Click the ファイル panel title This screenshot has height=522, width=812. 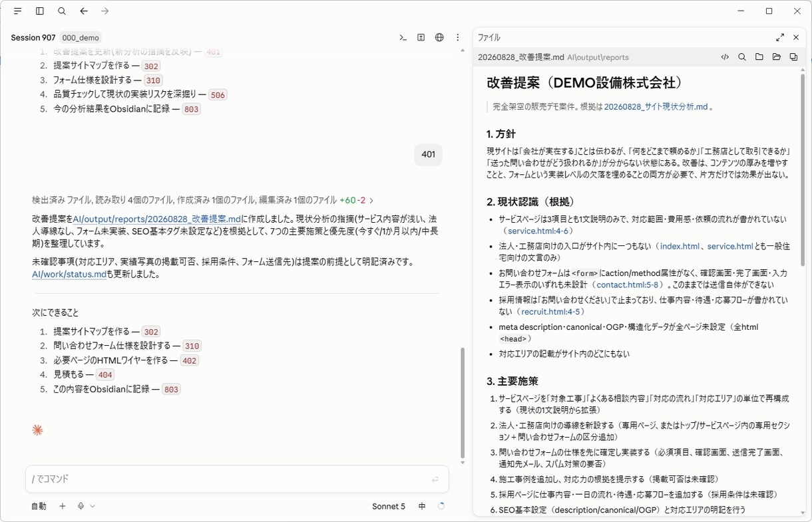[489, 38]
